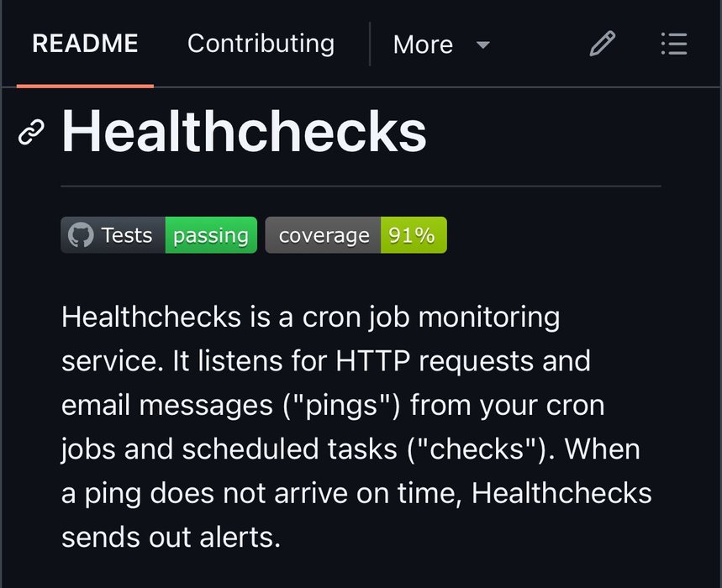Image resolution: width=722 pixels, height=588 pixels.
Task: Click the caret arrow next to More
Action: [483, 45]
